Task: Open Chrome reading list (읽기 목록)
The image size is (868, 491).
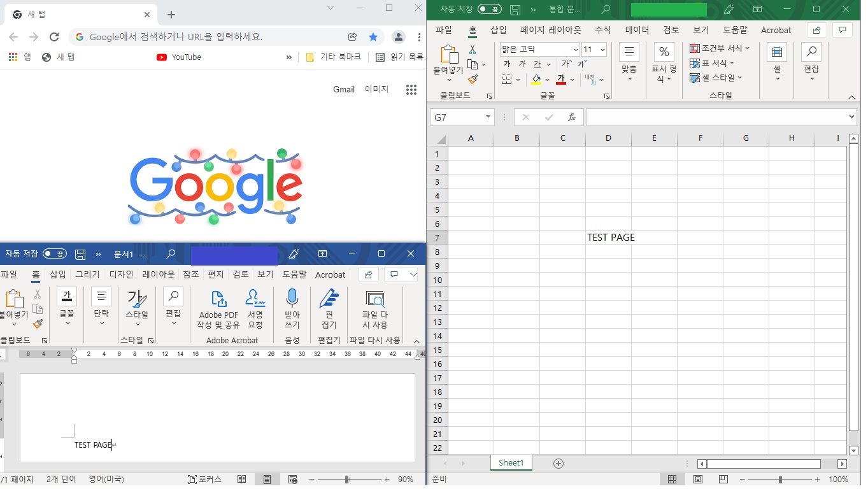Action: point(400,57)
